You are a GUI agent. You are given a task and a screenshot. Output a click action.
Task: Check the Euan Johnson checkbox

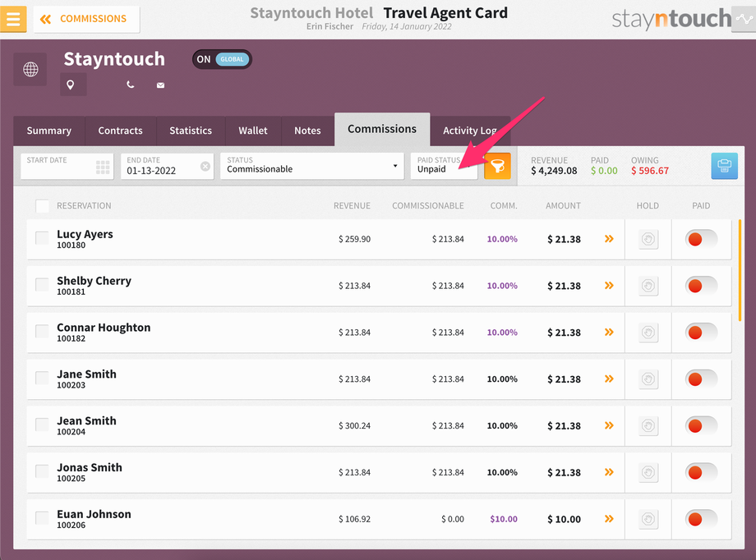[x=42, y=518]
